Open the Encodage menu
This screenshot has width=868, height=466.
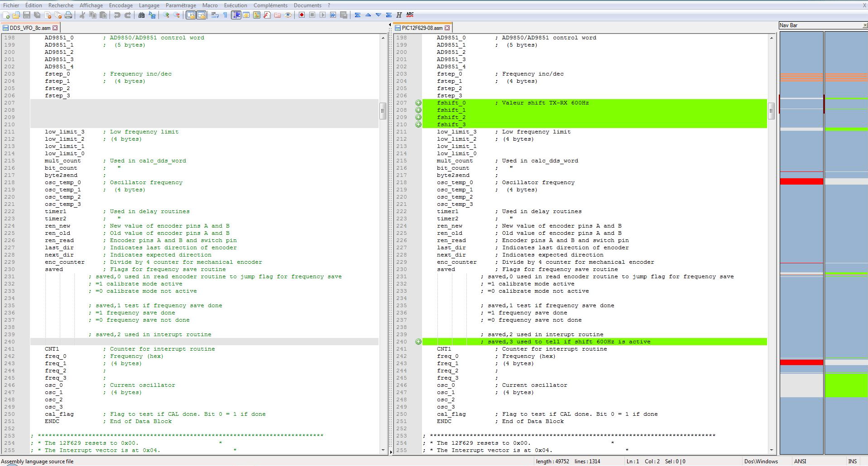(121, 5)
